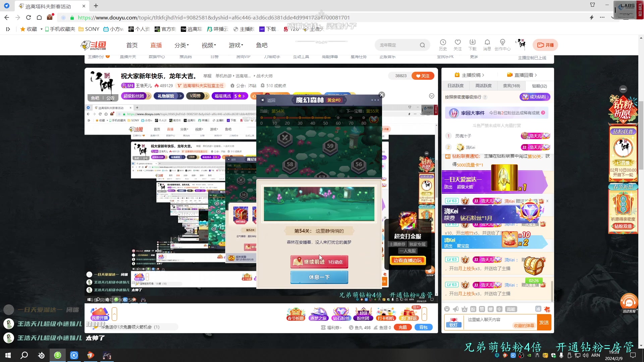
Task: Click the orange 充值 recharge button
Action: (x=403, y=327)
